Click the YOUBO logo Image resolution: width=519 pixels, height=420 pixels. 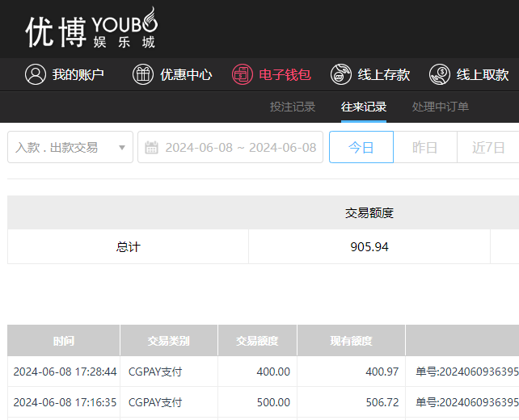point(91,30)
